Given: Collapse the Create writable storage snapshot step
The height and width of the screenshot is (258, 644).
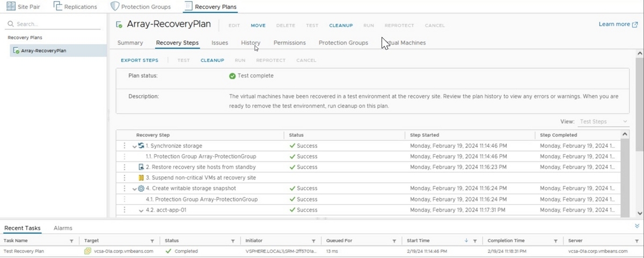Looking at the screenshot, I should [x=135, y=189].
